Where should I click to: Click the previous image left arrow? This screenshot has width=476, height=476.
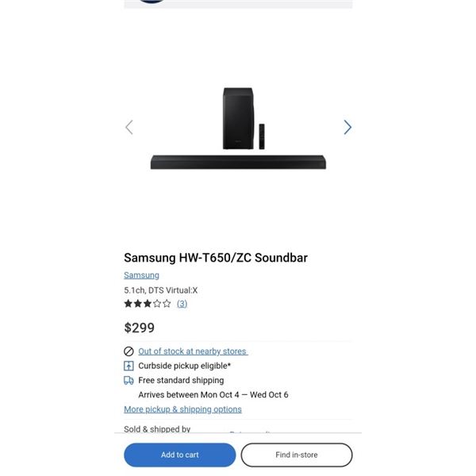coord(129,127)
